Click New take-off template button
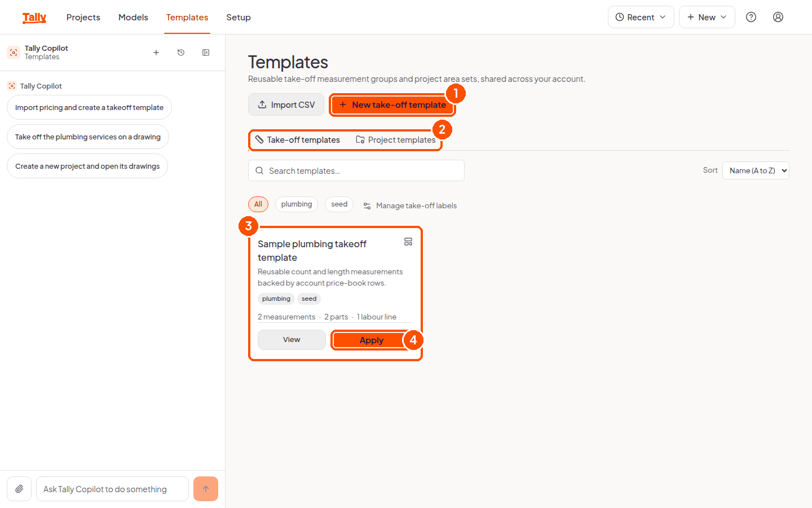The width and height of the screenshot is (812, 508). [x=392, y=105]
